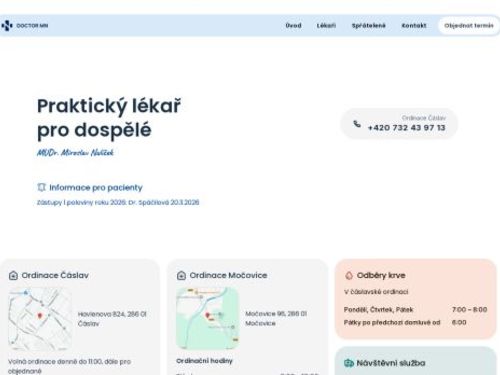Click the Praktický lékař pro dospělé heading

click(109, 118)
